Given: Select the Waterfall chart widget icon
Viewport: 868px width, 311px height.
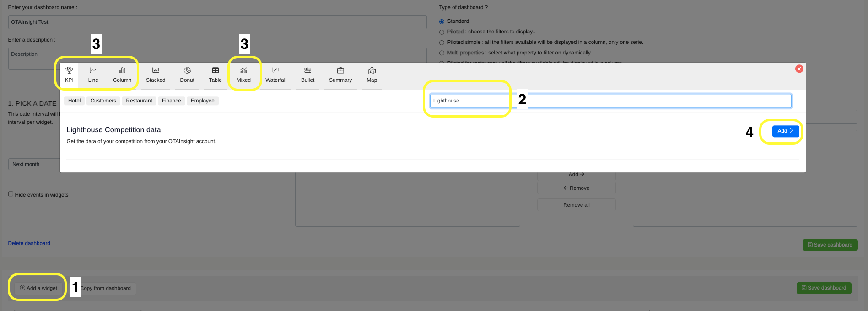Looking at the screenshot, I should (x=275, y=70).
